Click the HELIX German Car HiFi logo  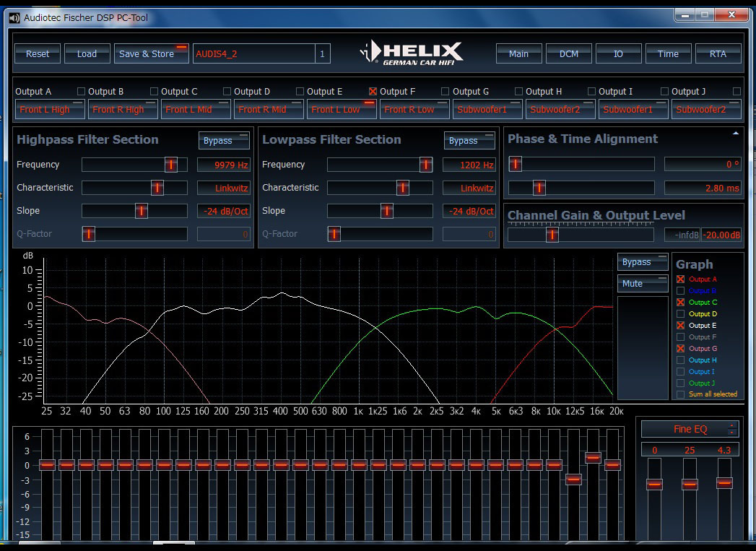[412, 53]
